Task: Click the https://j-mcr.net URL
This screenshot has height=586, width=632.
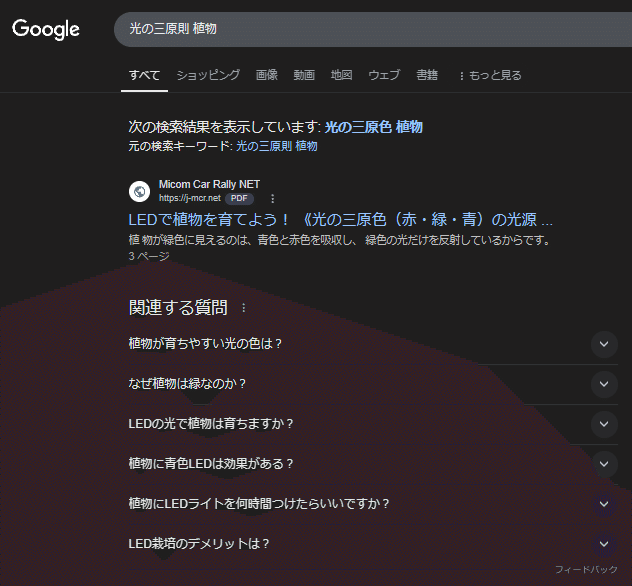Action: point(189,198)
